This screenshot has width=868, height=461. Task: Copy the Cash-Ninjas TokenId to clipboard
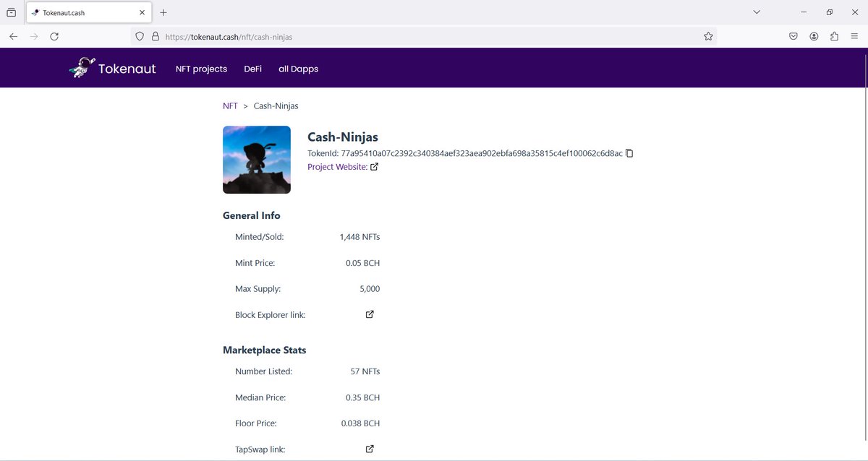tap(629, 153)
